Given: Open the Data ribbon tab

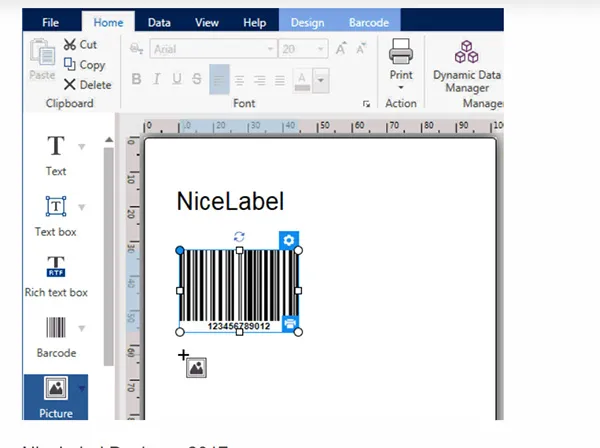Looking at the screenshot, I should (x=159, y=23).
